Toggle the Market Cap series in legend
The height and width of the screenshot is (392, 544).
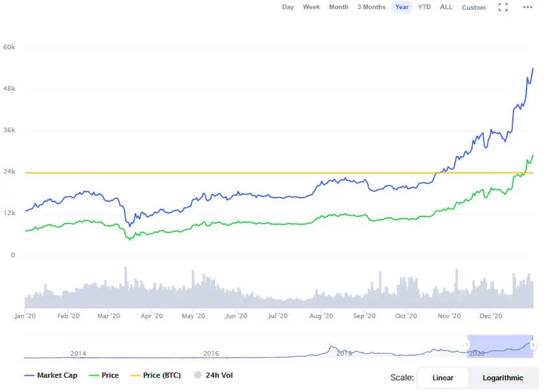click(x=51, y=375)
